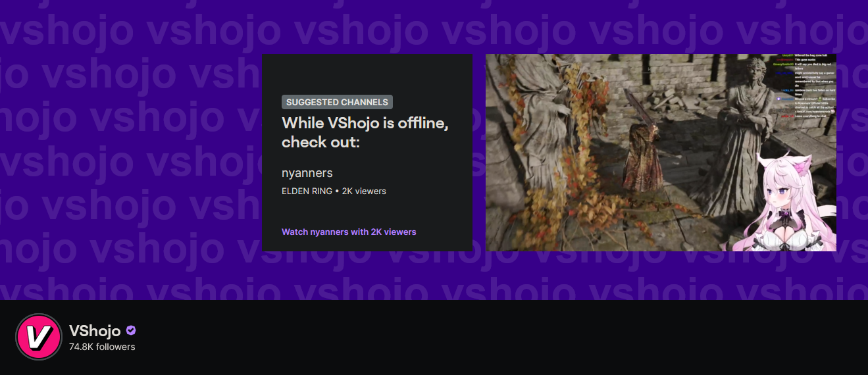
Task: Click the ELDEN RING game category link
Action: tap(307, 191)
